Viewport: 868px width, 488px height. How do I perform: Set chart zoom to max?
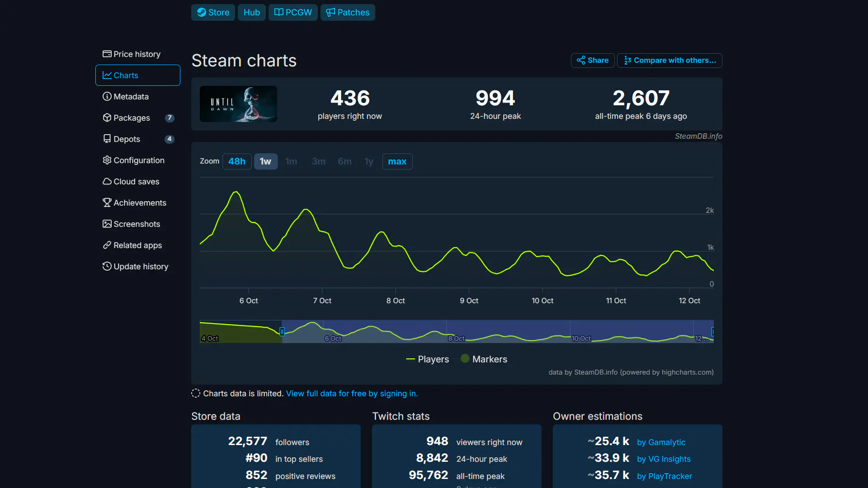[397, 161]
